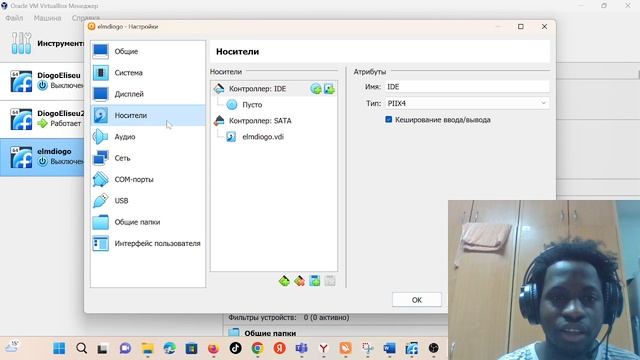Open Интерфейс пользователя settings section
The image size is (640, 360).
148,243
